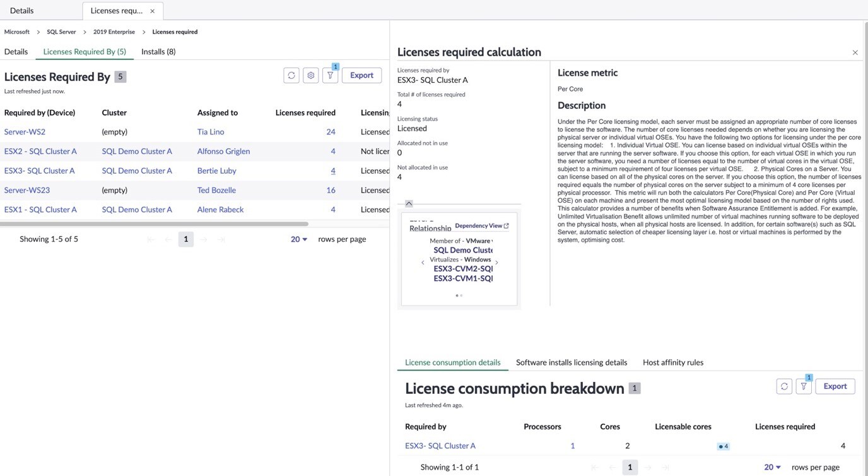Refresh the Licenses Required By table
Viewport: 868px width, 476px height.
click(x=291, y=74)
